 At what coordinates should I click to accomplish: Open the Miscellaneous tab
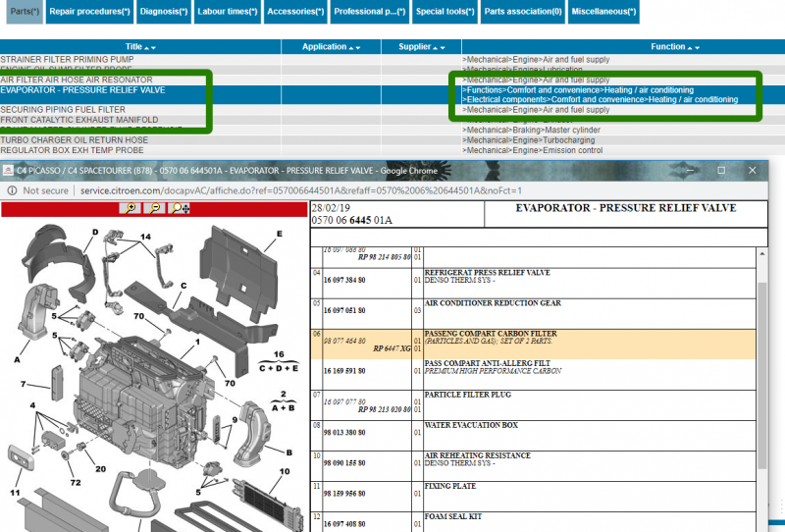(x=603, y=11)
